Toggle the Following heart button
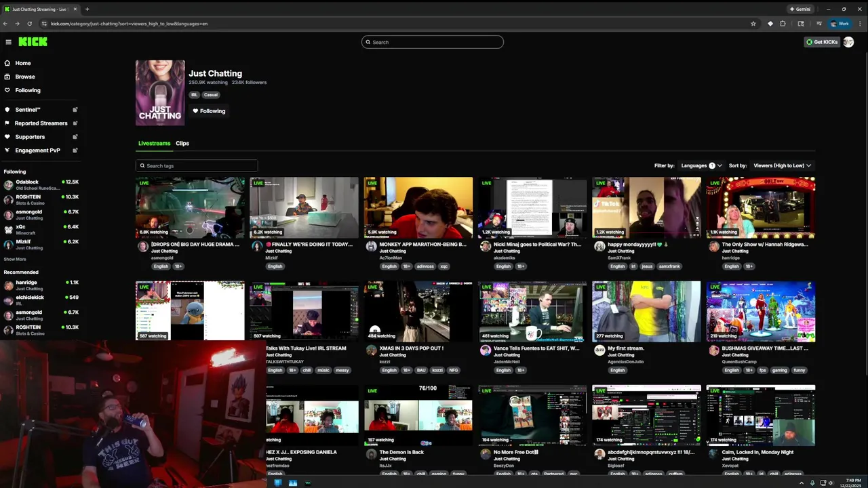Image resolution: width=868 pixels, height=488 pixels. [x=209, y=111]
